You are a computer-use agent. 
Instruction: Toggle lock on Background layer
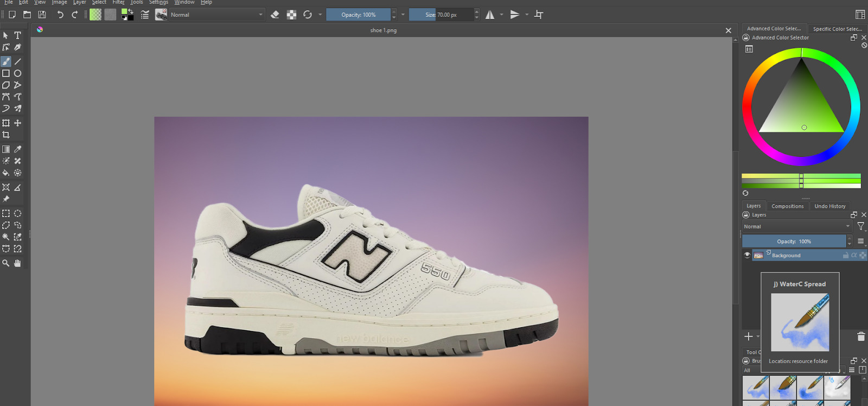[x=846, y=255]
